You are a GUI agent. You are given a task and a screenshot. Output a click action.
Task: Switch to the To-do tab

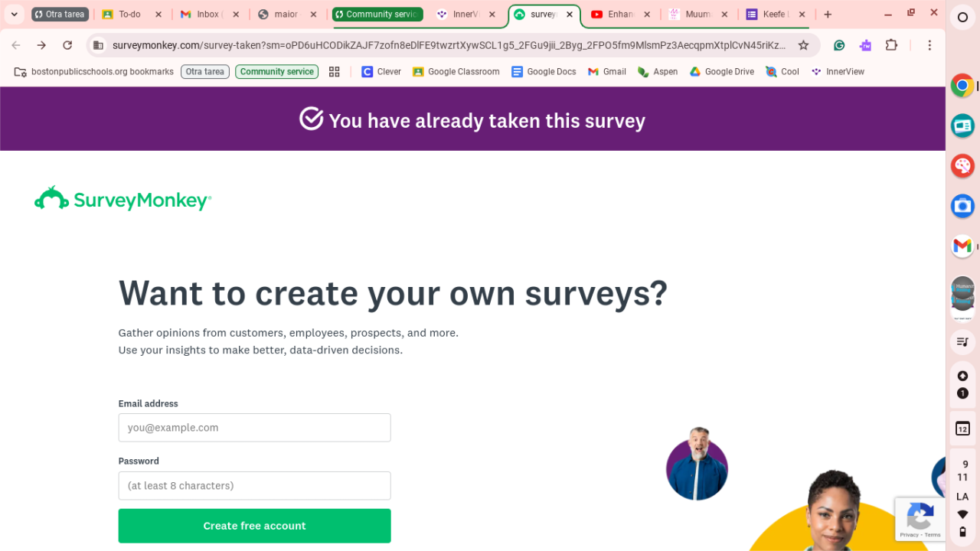click(x=129, y=15)
